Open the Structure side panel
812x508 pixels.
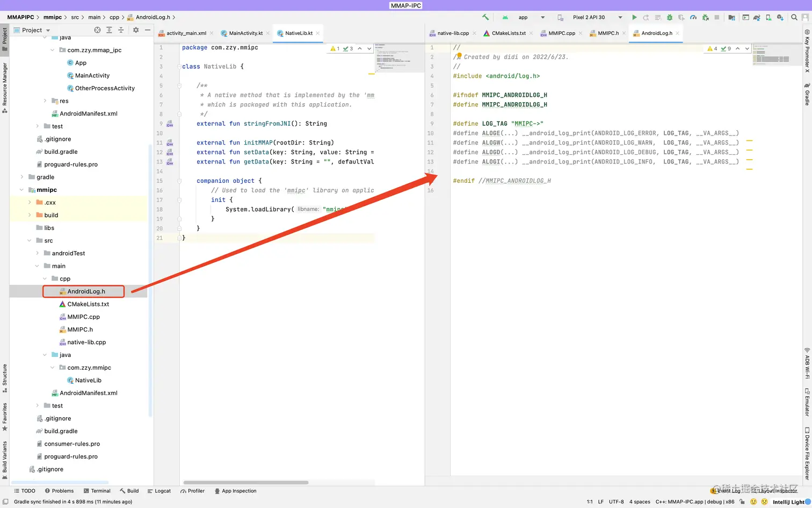5,378
